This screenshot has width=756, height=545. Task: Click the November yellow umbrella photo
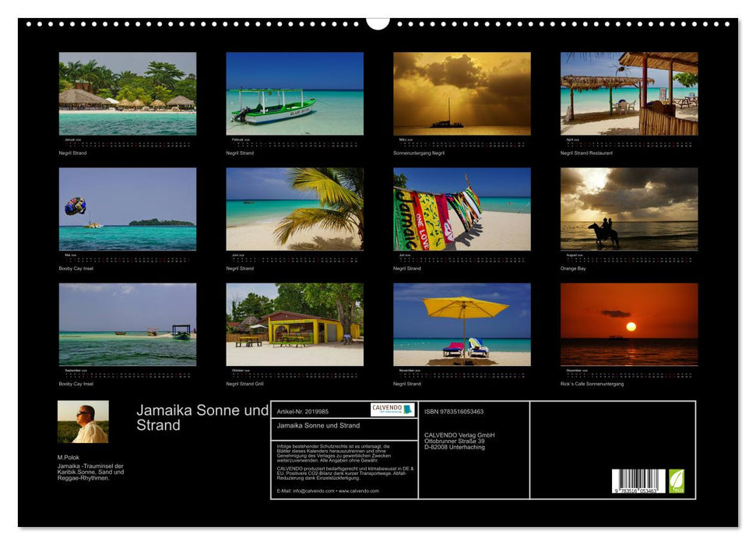point(459,324)
